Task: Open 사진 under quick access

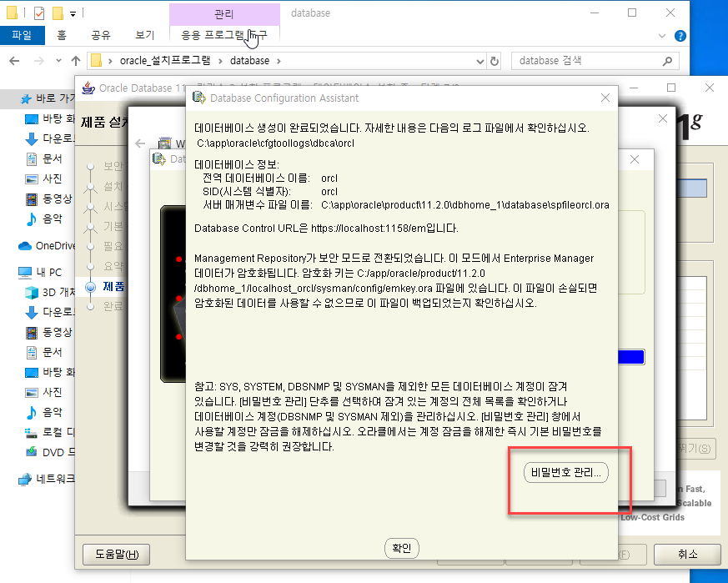Action: click(x=43, y=178)
